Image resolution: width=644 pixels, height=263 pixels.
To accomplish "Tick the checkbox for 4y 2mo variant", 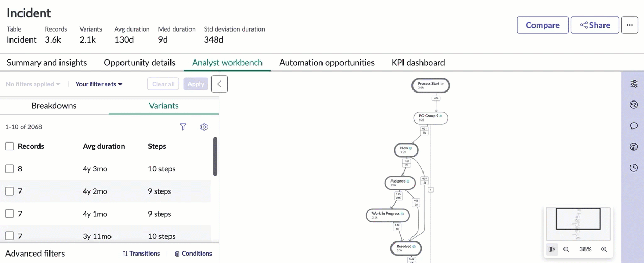I will click(x=9, y=191).
